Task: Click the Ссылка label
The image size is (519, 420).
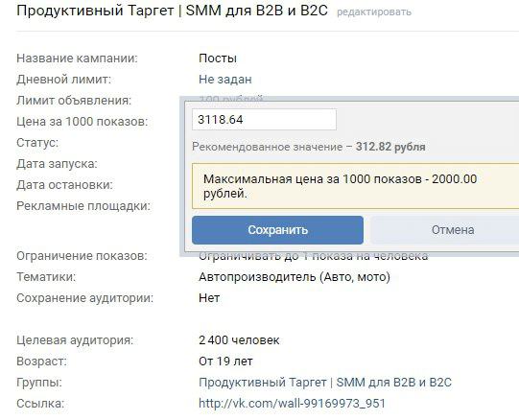Action: click(40, 404)
